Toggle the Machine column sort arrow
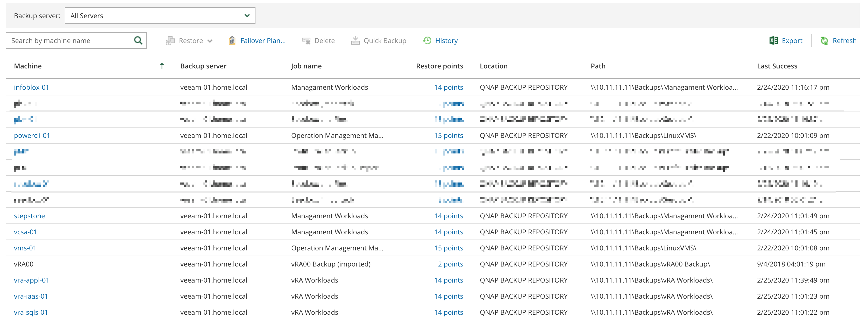 pyautogui.click(x=162, y=66)
